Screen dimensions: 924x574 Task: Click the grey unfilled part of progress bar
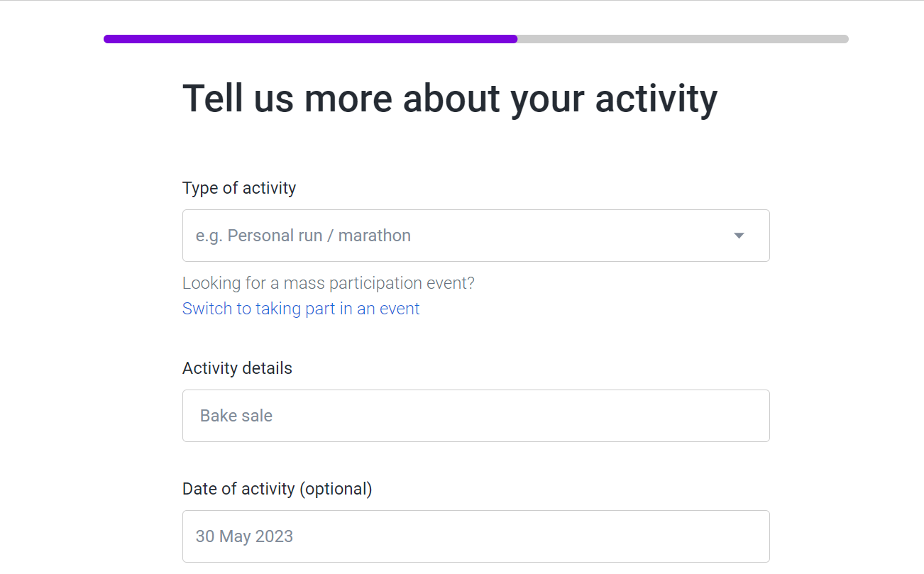[682, 39]
